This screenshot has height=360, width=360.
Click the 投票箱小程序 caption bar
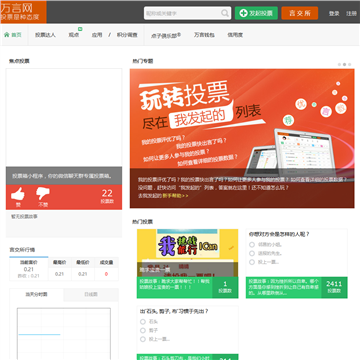coord(64,176)
